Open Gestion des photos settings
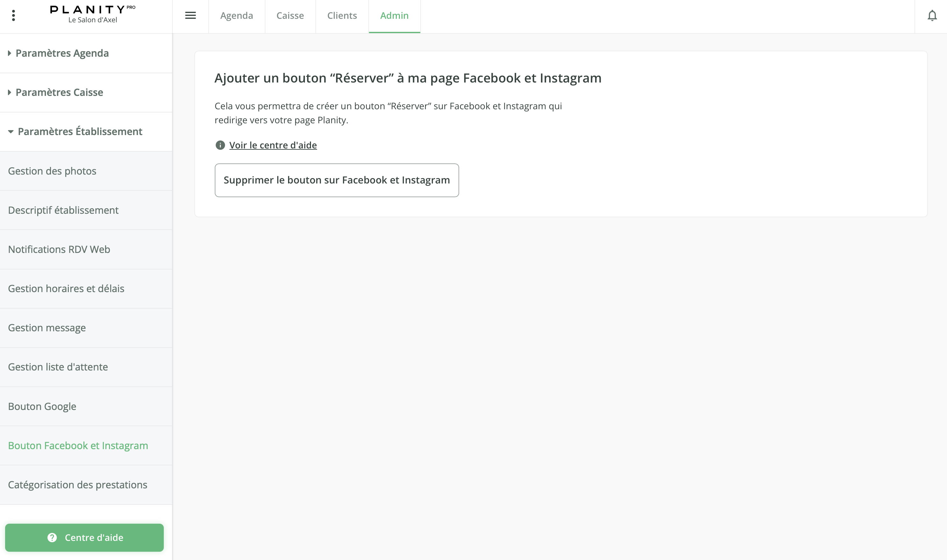The height and width of the screenshot is (560, 947). (52, 171)
